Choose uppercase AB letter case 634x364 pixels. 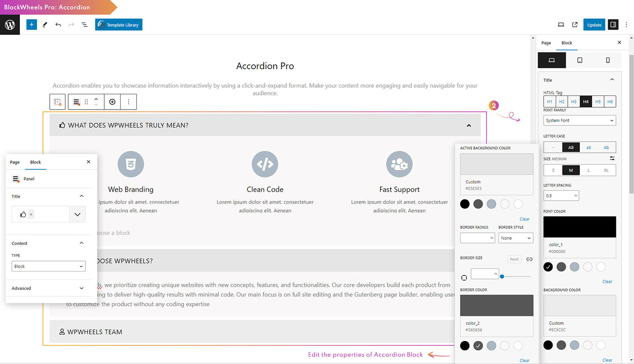point(571,147)
